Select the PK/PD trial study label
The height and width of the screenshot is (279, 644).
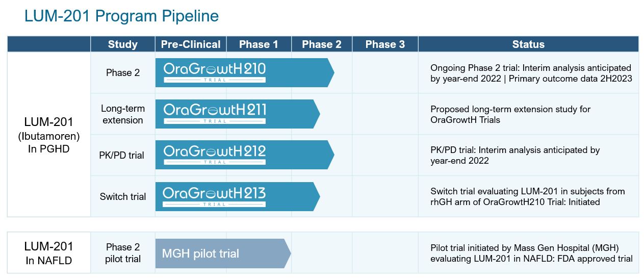(123, 155)
